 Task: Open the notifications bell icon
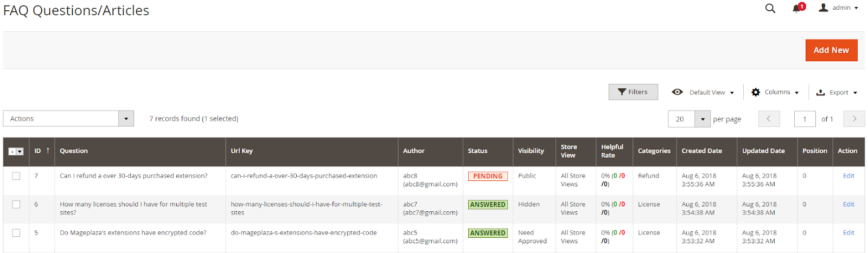796,8
